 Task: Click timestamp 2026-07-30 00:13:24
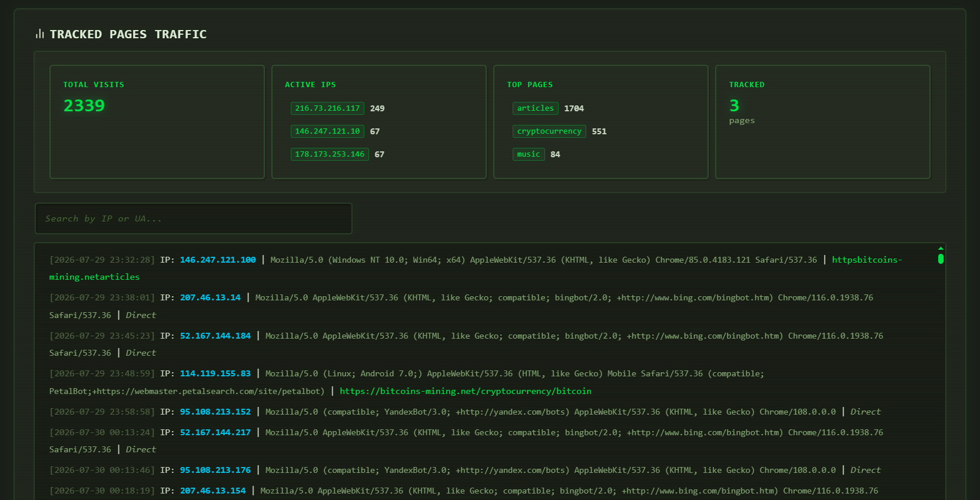[102, 432]
